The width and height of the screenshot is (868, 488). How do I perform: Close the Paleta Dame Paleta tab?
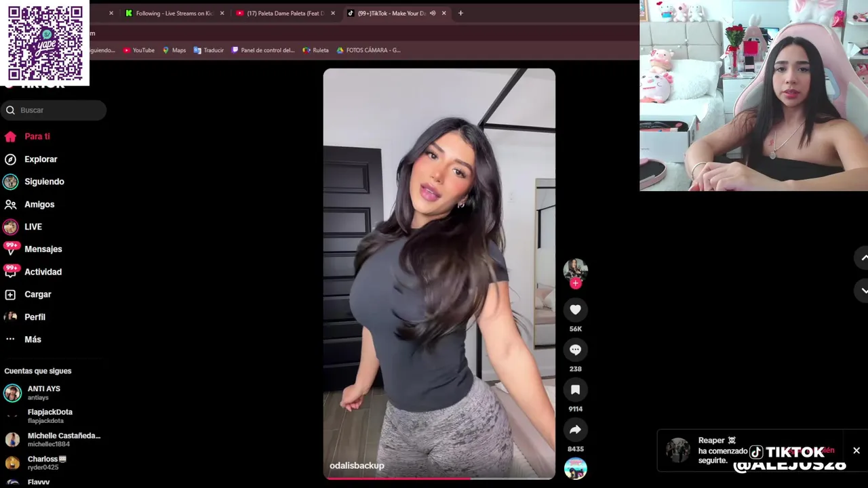click(332, 13)
